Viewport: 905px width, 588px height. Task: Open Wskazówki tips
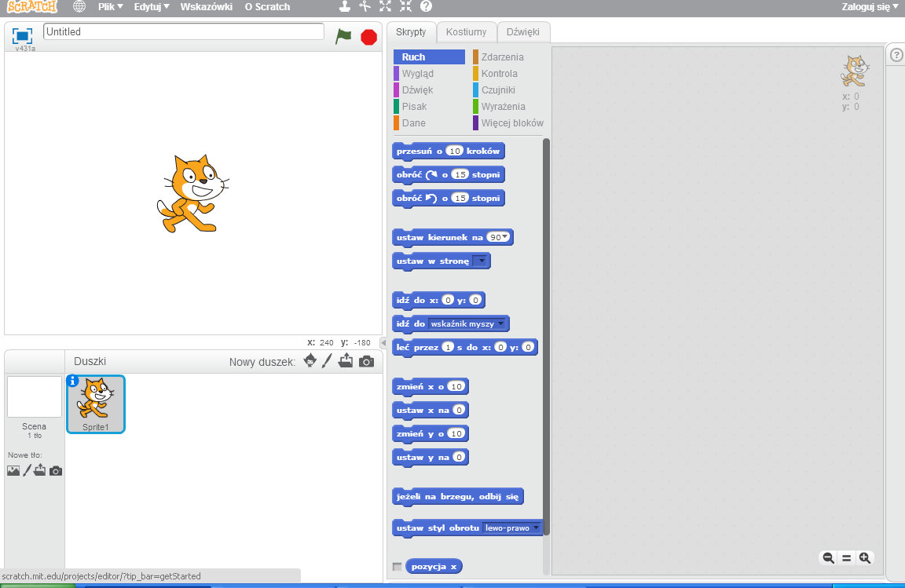pyautogui.click(x=206, y=7)
